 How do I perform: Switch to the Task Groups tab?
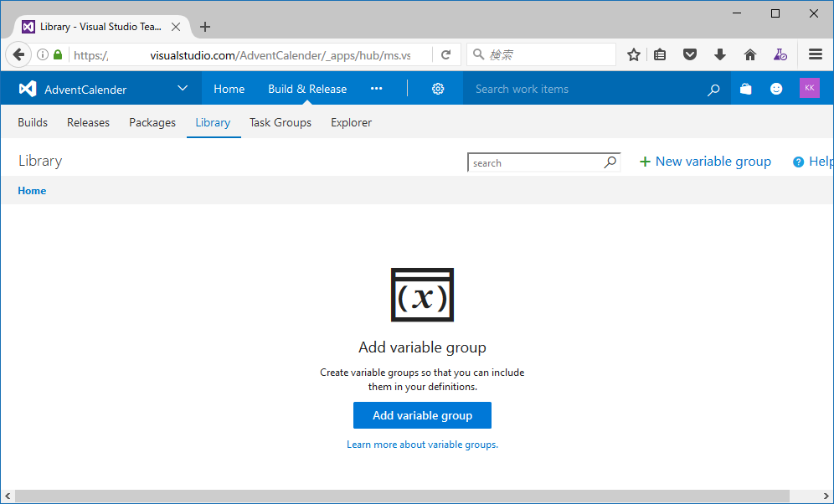click(281, 122)
